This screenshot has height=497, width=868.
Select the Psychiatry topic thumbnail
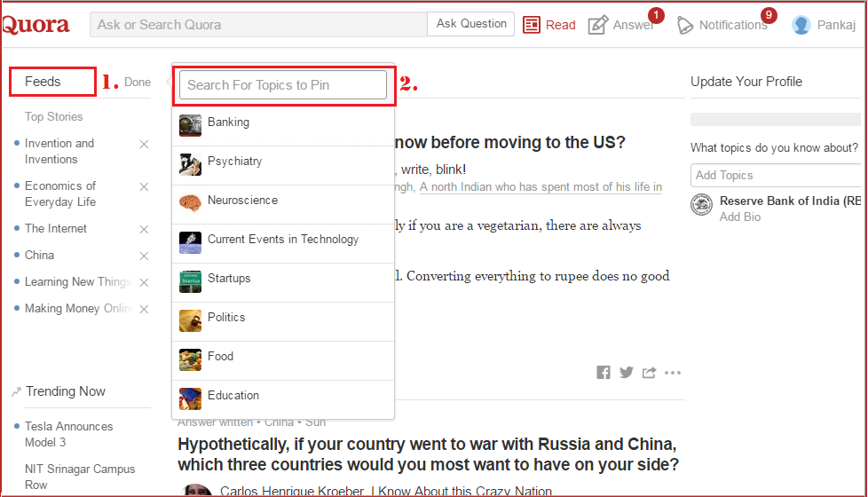[x=190, y=164]
